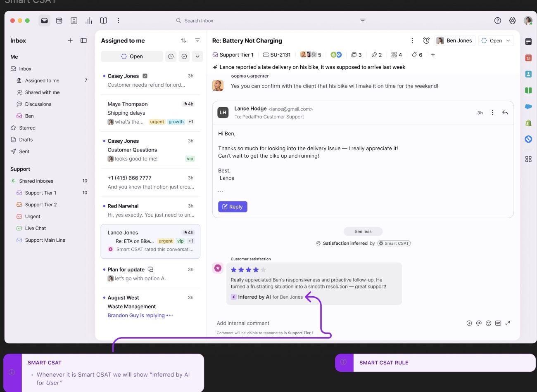Image resolution: width=537 pixels, height=392 pixels.
Task: Show done conversations with checkmark tab
Action: click(x=184, y=57)
